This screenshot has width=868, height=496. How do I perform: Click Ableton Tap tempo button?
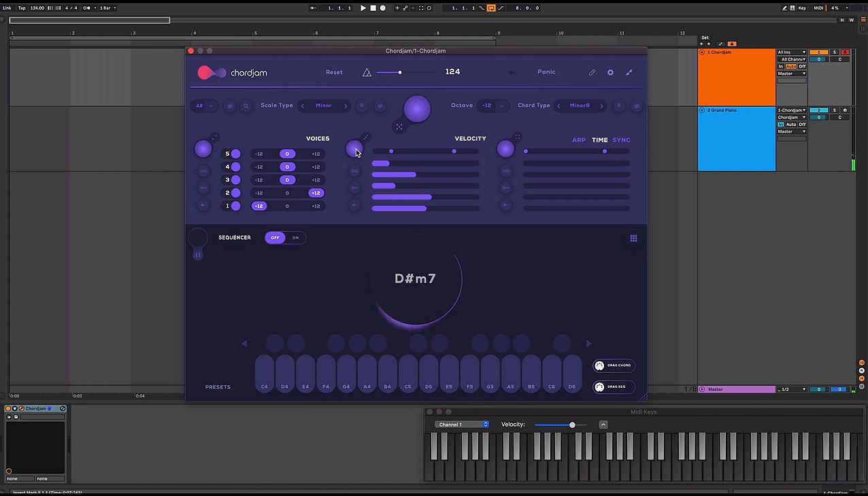pos(22,8)
